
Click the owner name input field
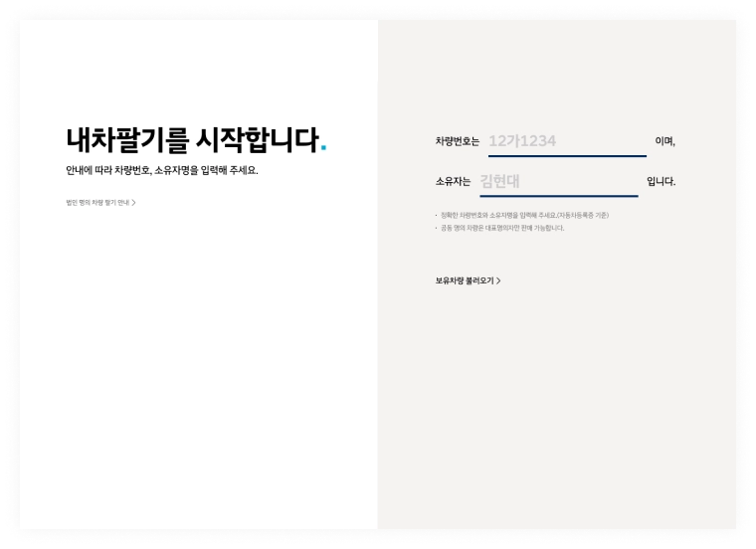tap(559, 182)
